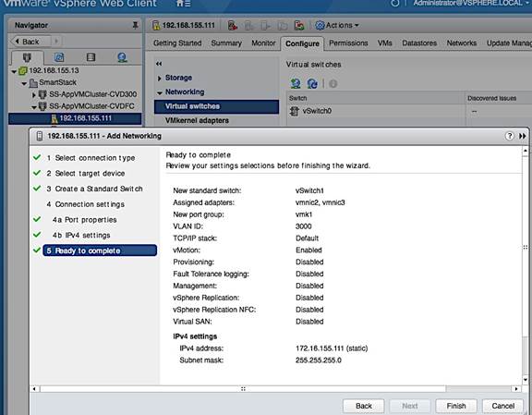
Task: Click horizontal scrollbar left arrow
Action: pos(34,389)
